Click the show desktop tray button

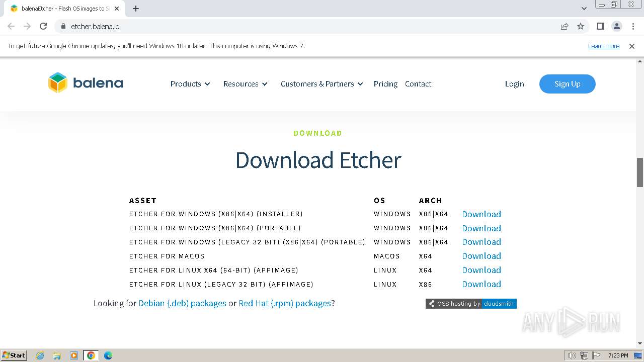pos(638,355)
